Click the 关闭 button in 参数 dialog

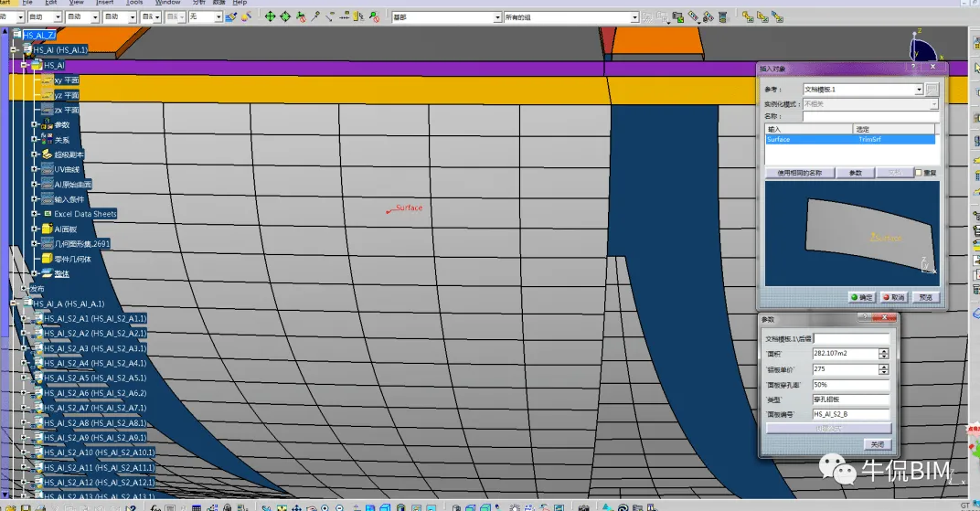[x=878, y=445]
